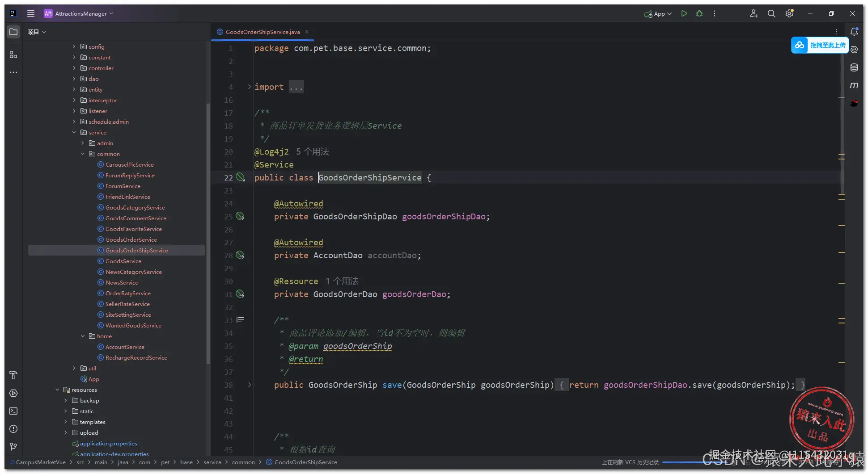
Task: Expand the folded save method on line 38
Action: [250, 385]
